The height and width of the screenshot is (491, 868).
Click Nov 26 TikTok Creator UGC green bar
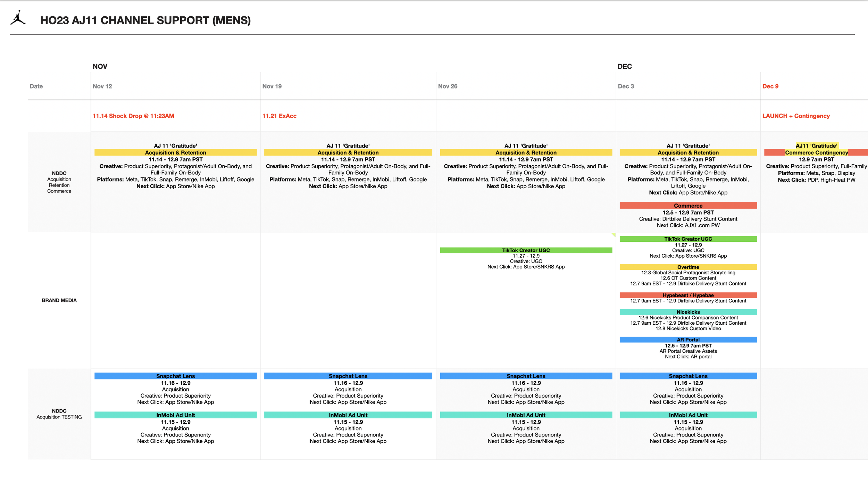tap(526, 250)
